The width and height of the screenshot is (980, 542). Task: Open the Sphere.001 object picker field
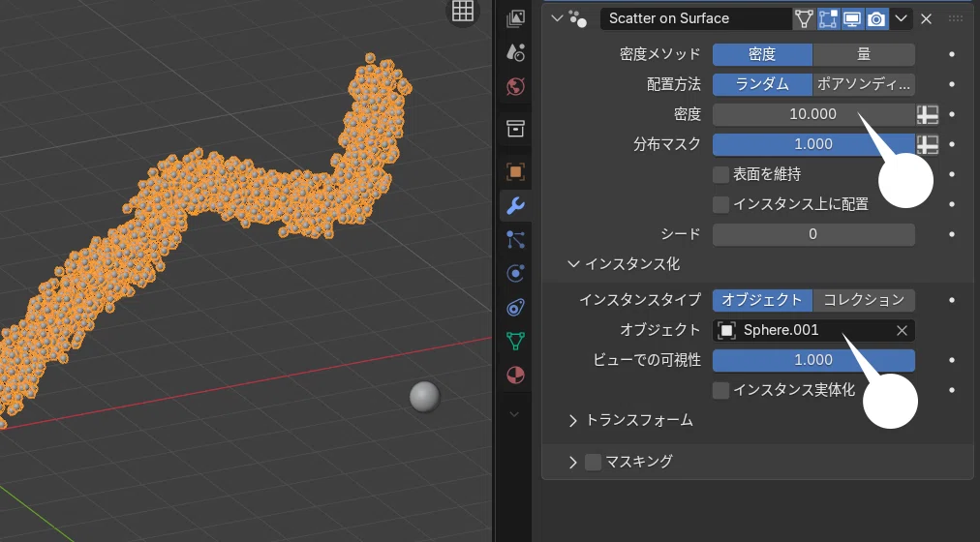(813, 330)
